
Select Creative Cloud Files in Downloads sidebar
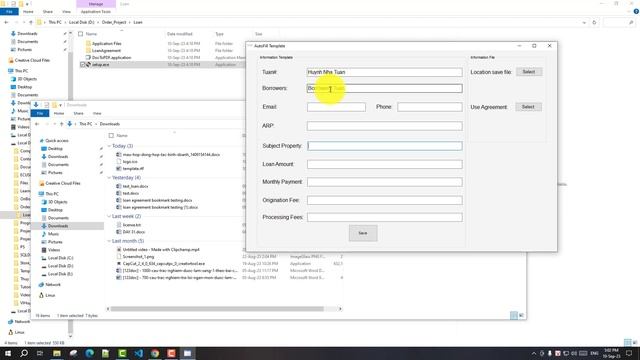(x=62, y=184)
